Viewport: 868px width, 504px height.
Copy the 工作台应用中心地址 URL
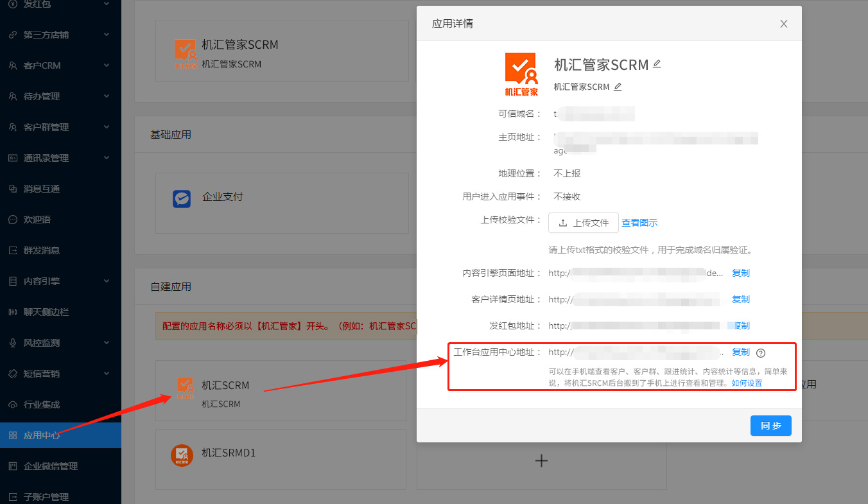coord(741,352)
